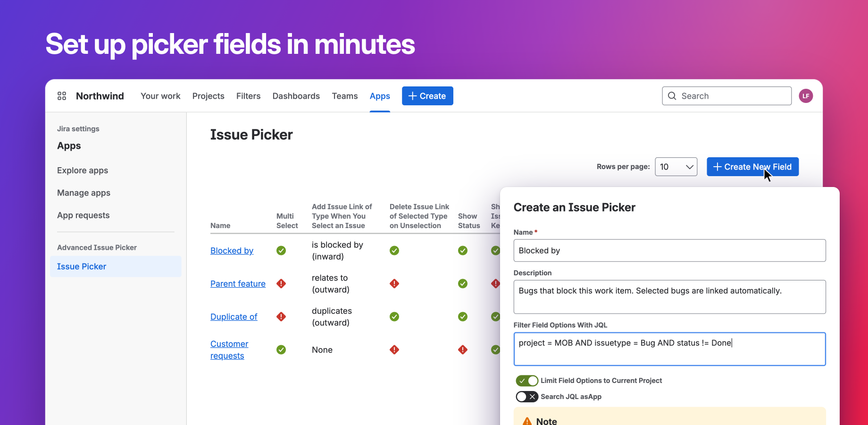Viewport: 868px width, 425px height.
Task: Click the LF user avatar
Action: (806, 96)
